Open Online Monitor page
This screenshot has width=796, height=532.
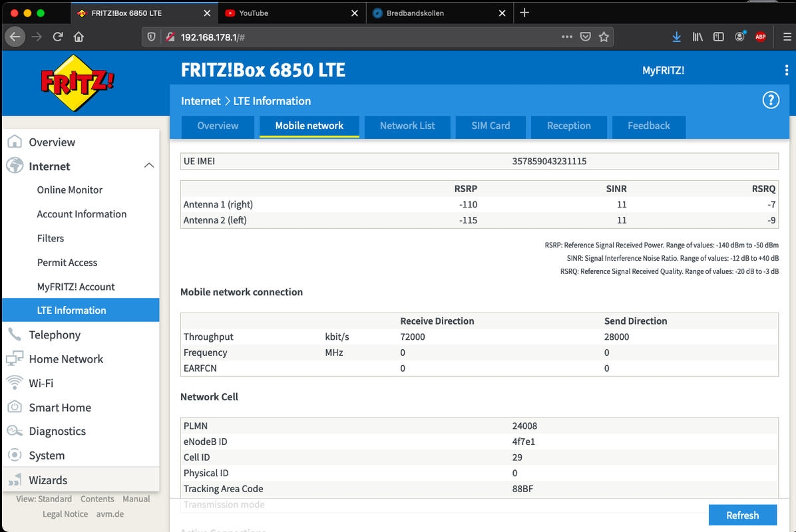[69, 190]
